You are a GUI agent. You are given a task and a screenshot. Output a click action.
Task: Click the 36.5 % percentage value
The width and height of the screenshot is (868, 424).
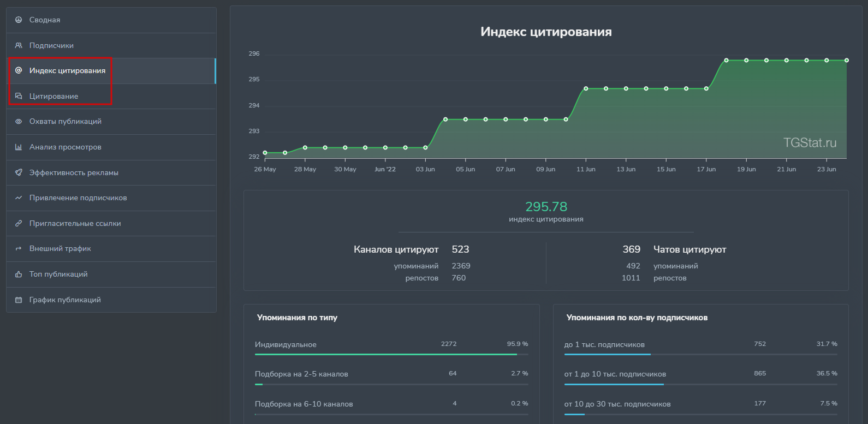827,373
